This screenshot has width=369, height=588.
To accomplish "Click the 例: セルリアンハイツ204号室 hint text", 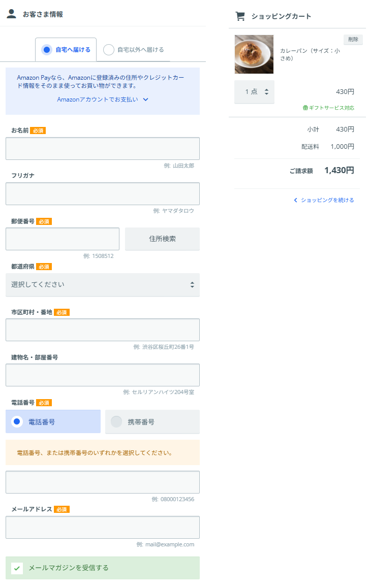I will pos(159,392).
